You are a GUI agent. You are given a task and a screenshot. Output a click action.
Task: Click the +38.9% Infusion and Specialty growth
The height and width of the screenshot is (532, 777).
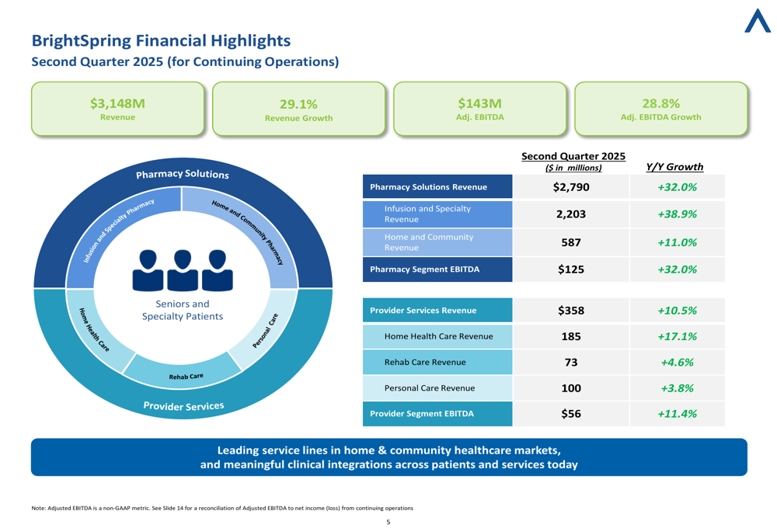coord(677,214)
